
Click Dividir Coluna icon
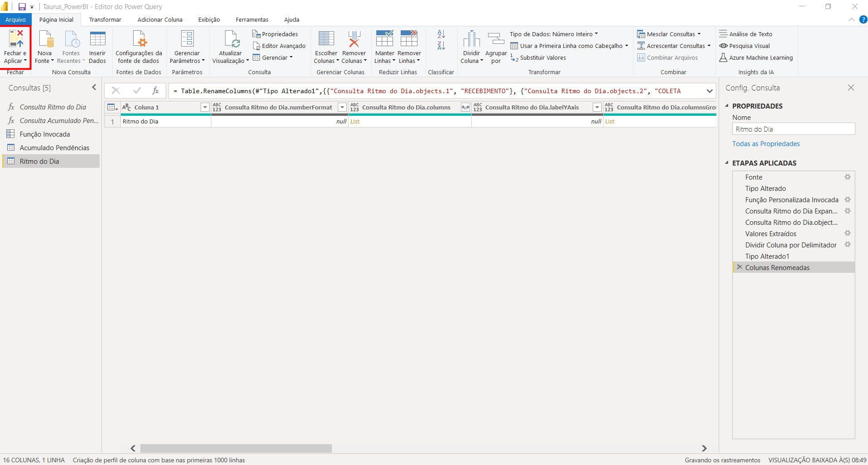pos(471,39)
